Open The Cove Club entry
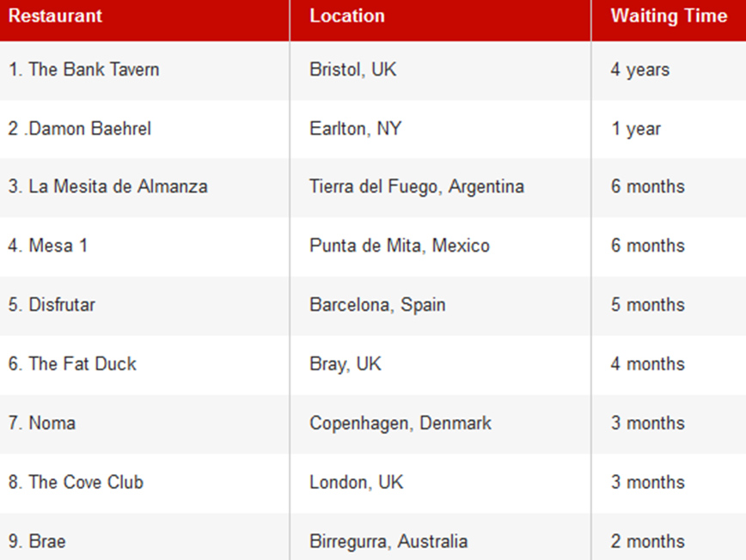 (76, 483)
